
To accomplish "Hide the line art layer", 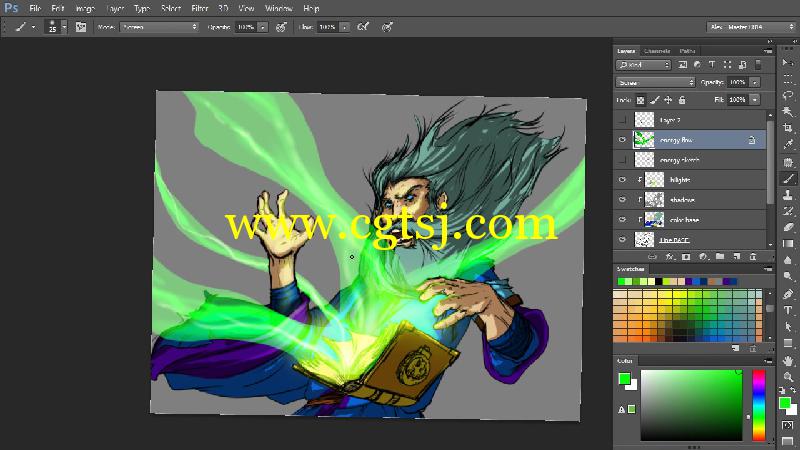I will 622,239.
